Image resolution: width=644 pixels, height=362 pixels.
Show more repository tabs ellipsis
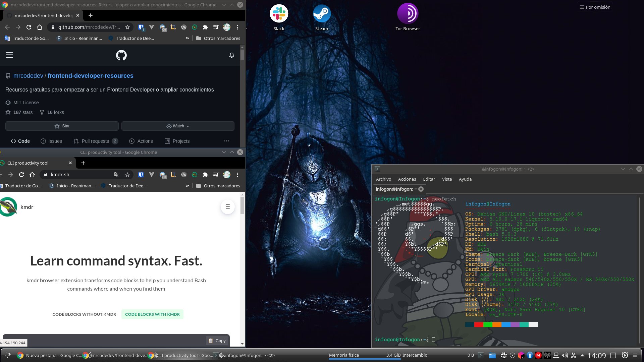click(226, 141)
